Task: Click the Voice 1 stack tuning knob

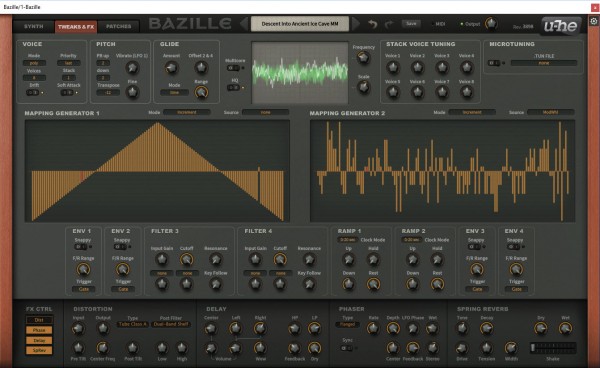Action: click(393, 67)
